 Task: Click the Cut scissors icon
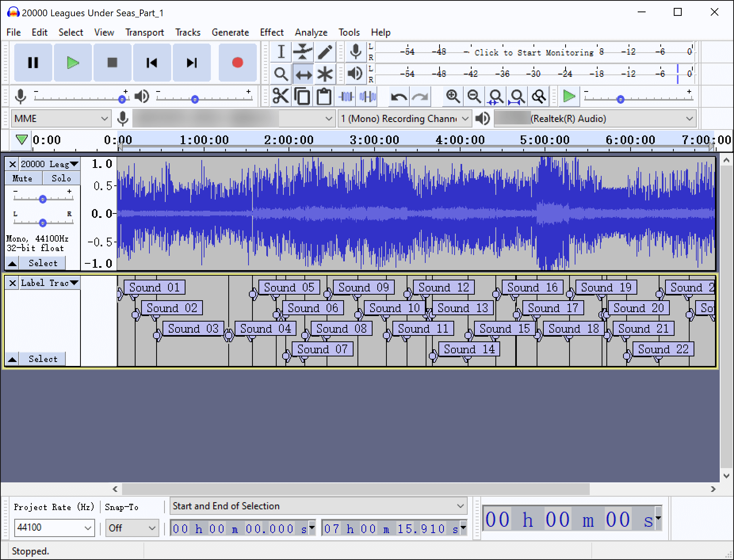click(x=281, y=96)
